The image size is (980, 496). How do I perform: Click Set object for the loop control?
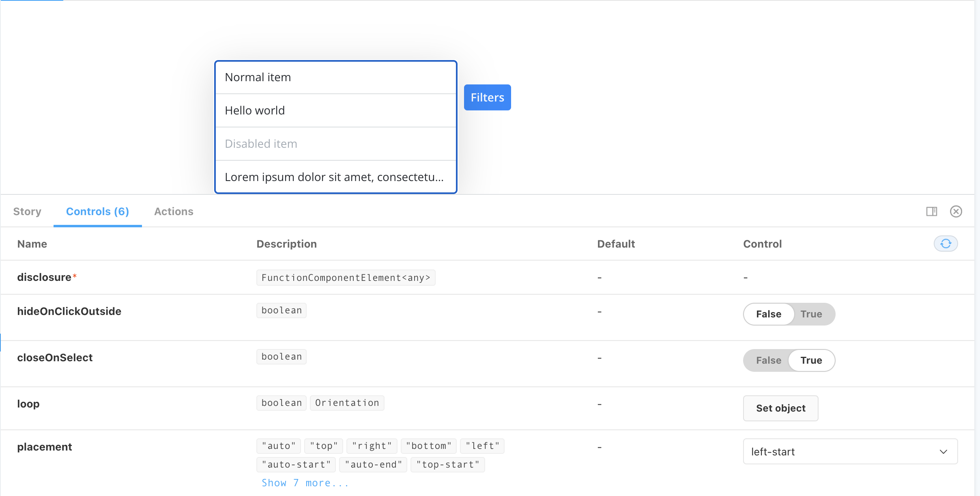(780, 408)
